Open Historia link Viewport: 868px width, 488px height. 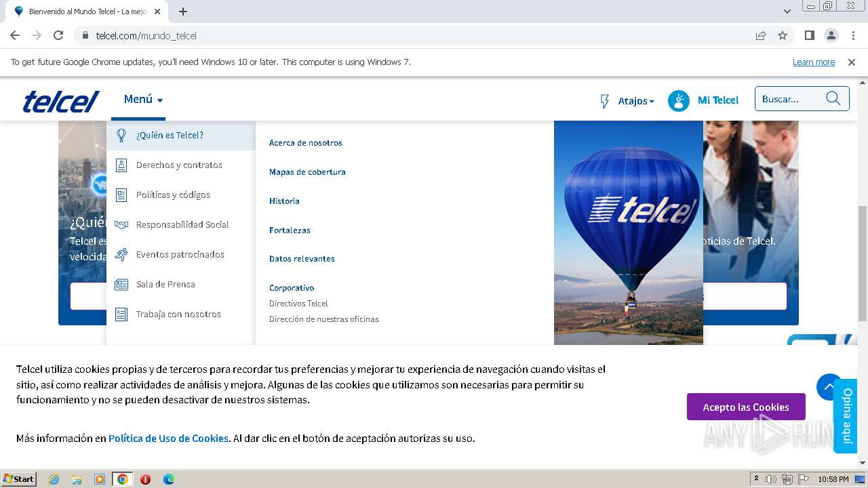[284, 201]
